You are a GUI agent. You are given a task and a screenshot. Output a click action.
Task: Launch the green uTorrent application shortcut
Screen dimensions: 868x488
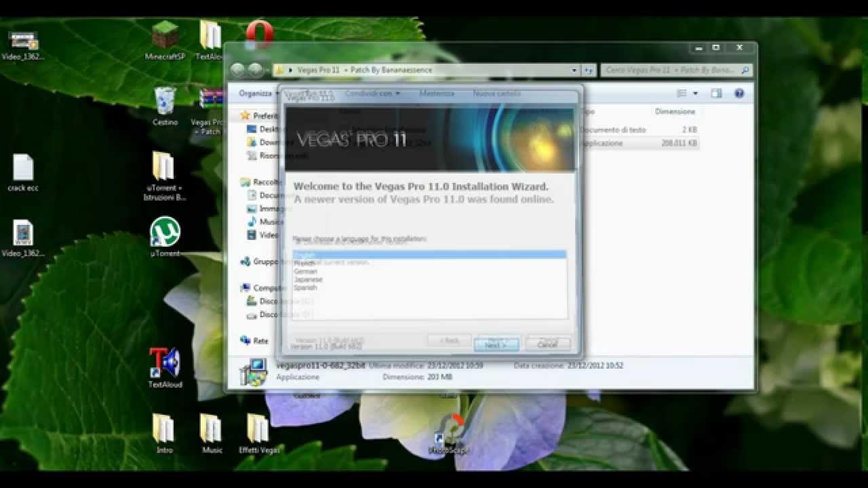pyautogui.click(x=165, y=237)
